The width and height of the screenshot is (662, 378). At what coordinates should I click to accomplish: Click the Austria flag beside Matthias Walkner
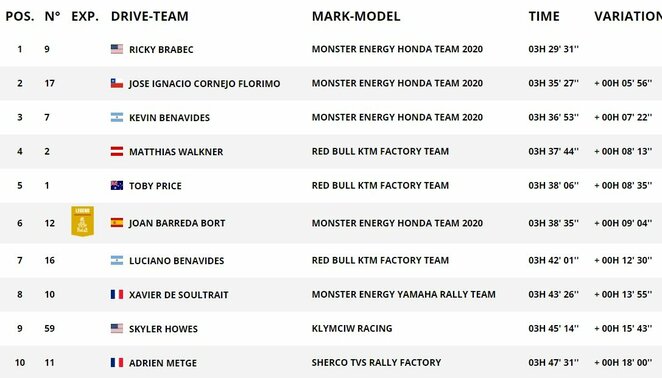pos(117,151)
